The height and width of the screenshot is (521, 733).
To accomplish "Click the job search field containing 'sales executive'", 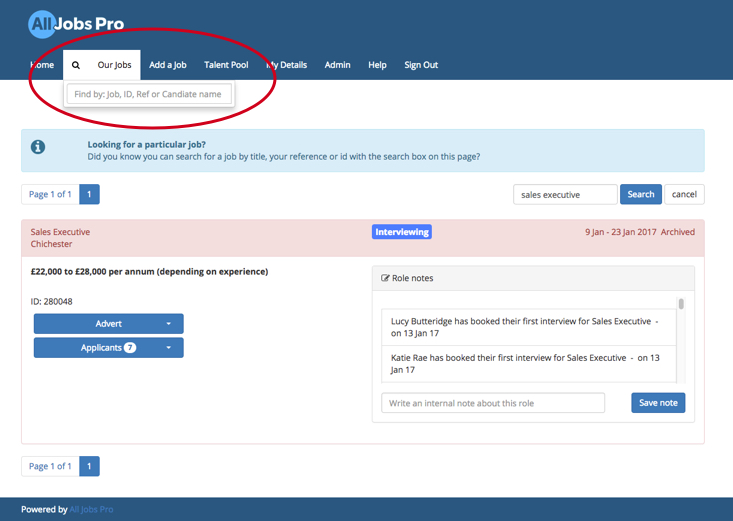I will point(565,195).
